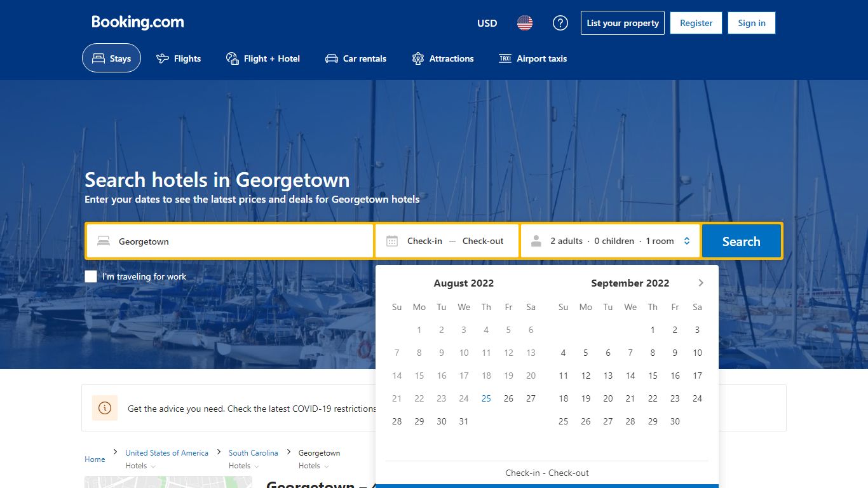Image resolution: width=868 pixels, height=488 pixels.
Task: Follow the Home breadcrumb link
Action: coord(95,459)
